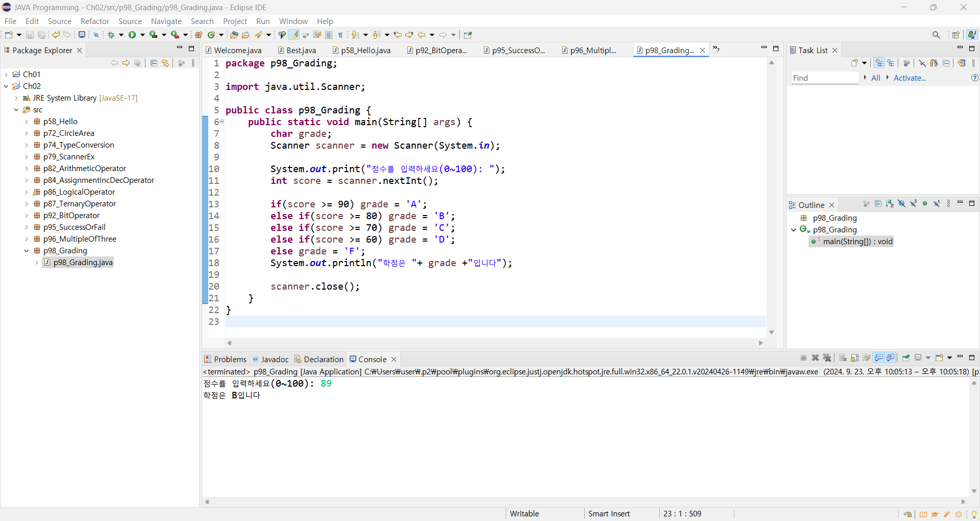
Task: Click the Pin Console icon
Action: [x=906, y=358]
